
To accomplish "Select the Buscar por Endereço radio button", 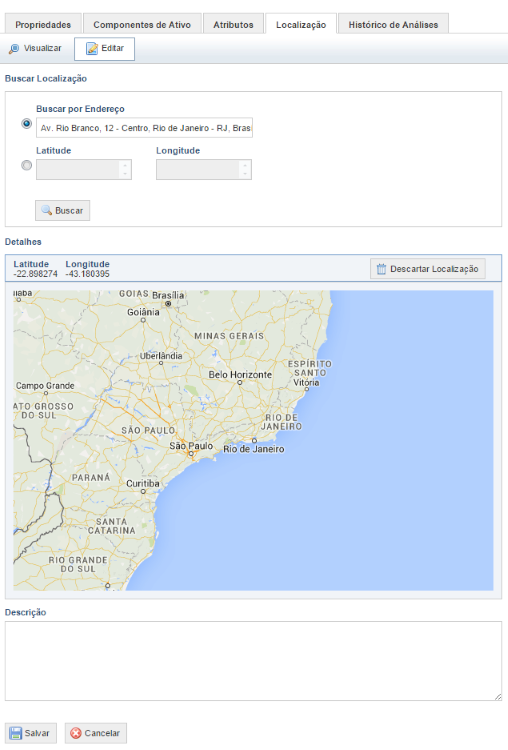I will click(27, 124).
